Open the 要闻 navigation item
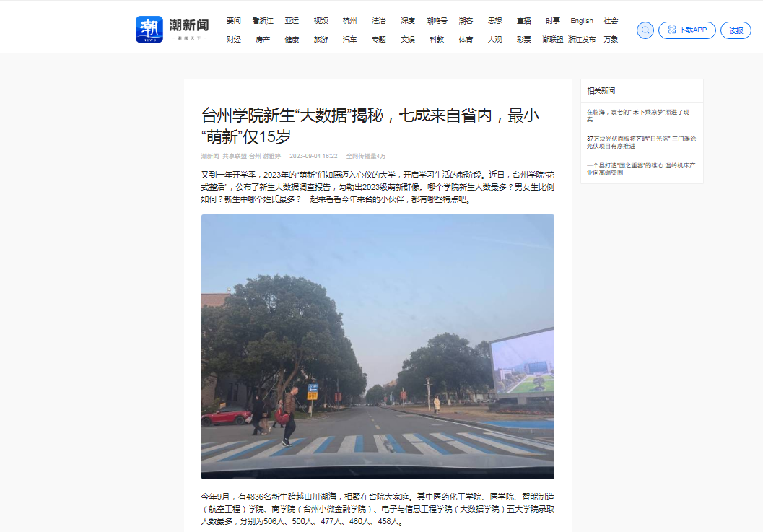Viewport: 763px width, 532px height. click(x=233, y=21)
